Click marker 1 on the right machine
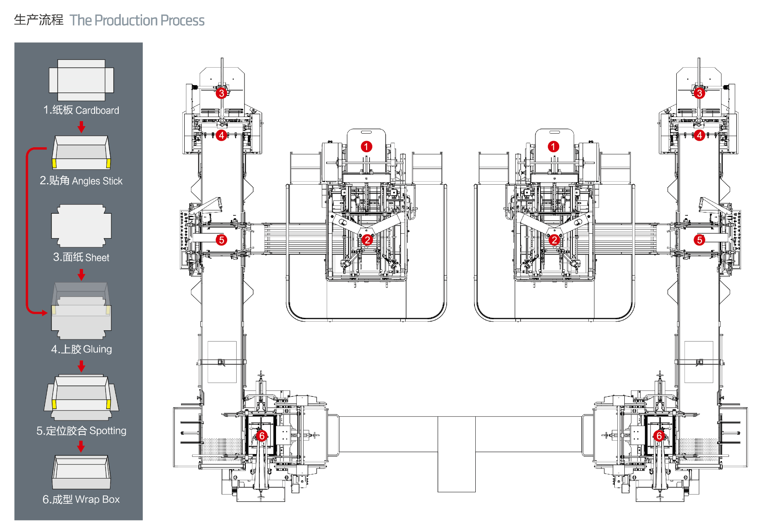763x532 pixels. click(x=553, y=146)
